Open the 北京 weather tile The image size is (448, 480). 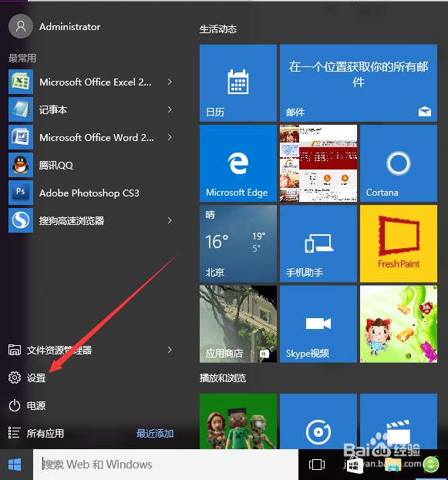[x=238, y=243]
